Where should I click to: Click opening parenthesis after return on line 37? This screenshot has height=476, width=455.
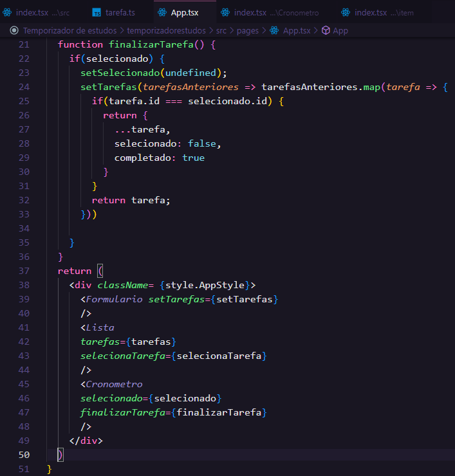(x=100, y=271)
